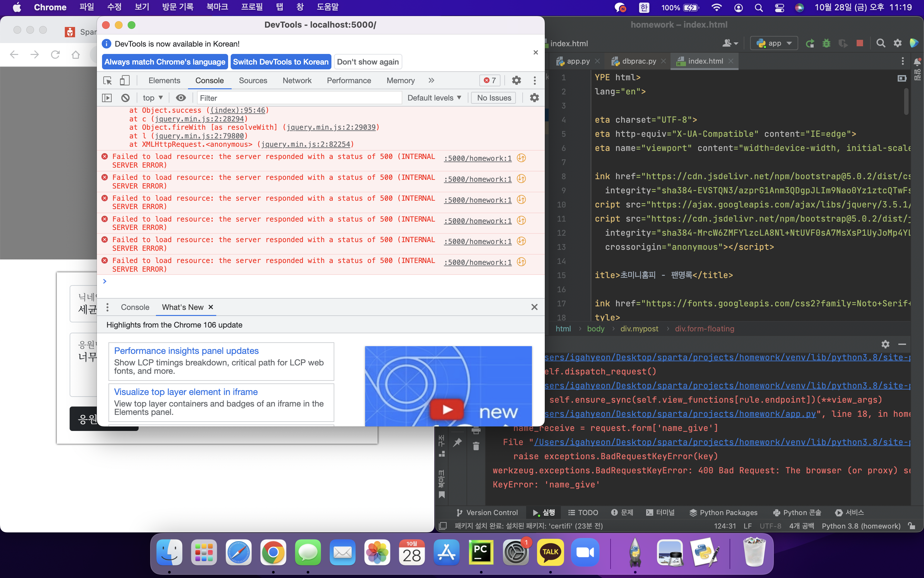Pin the run tab in PyCharm
The image size is (924, 578).
click(458, 443)
